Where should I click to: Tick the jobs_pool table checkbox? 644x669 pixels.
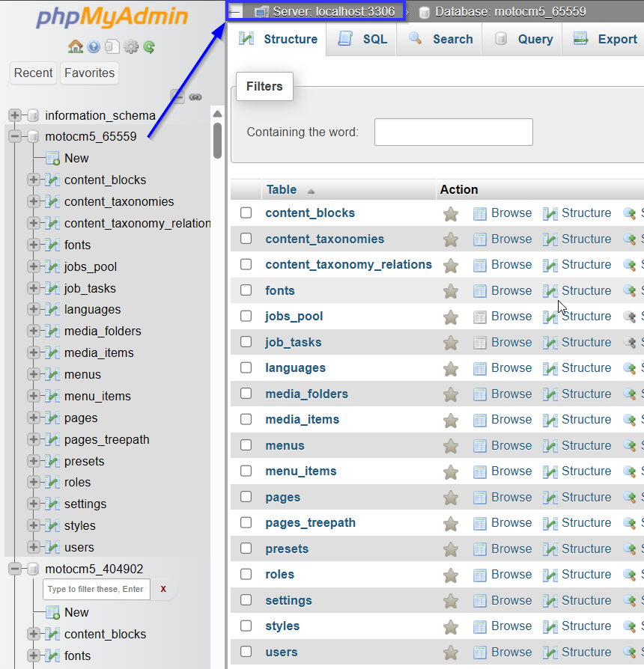tap(246, 316)
